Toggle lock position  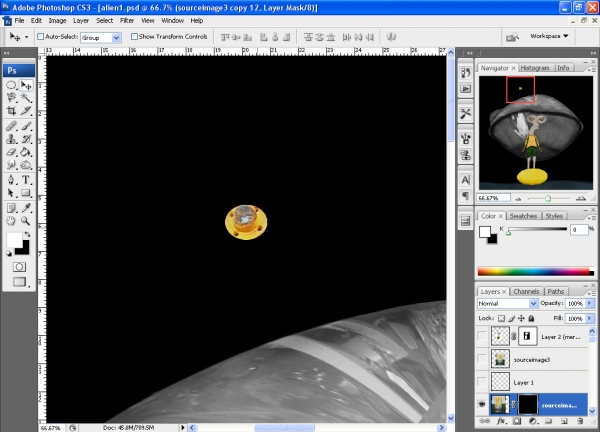click(x=521, y=318)
